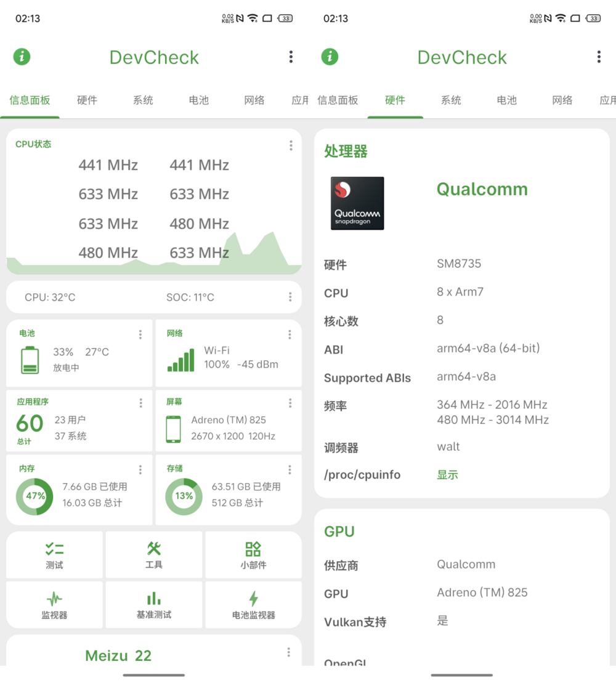
Task: Open the 电池监视器 tile
Action: pos(253,605)
